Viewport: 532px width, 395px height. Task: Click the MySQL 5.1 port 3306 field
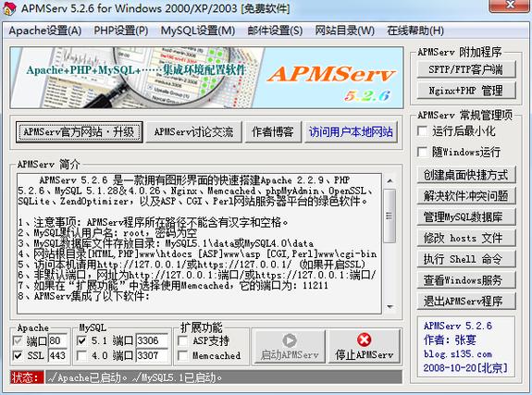[152, 340]
